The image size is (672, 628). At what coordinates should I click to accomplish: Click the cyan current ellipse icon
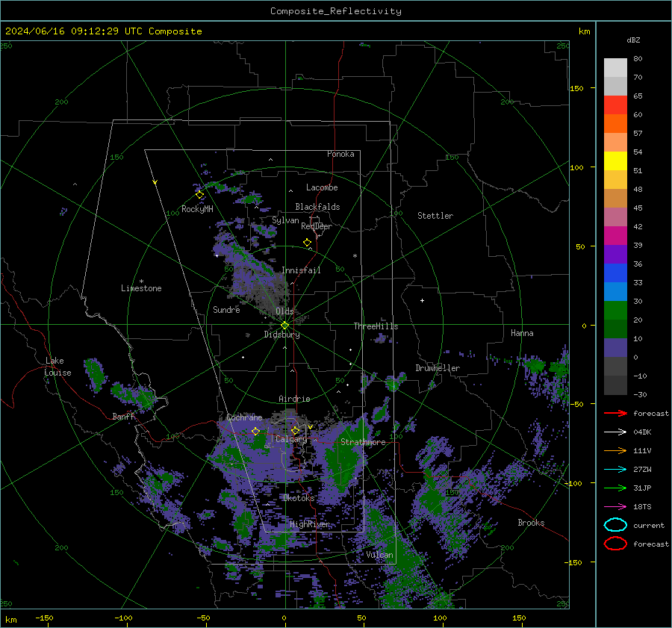[615, 525]
